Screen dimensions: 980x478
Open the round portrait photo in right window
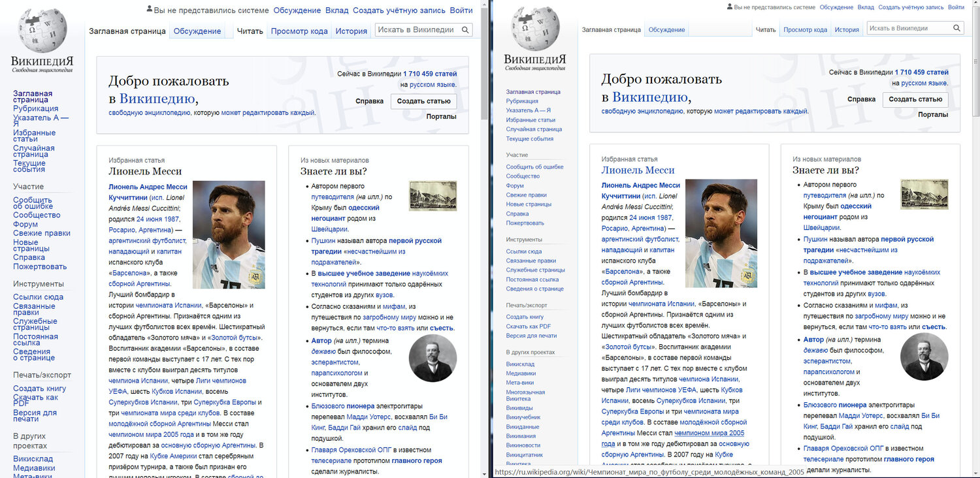tap(924, 357)
